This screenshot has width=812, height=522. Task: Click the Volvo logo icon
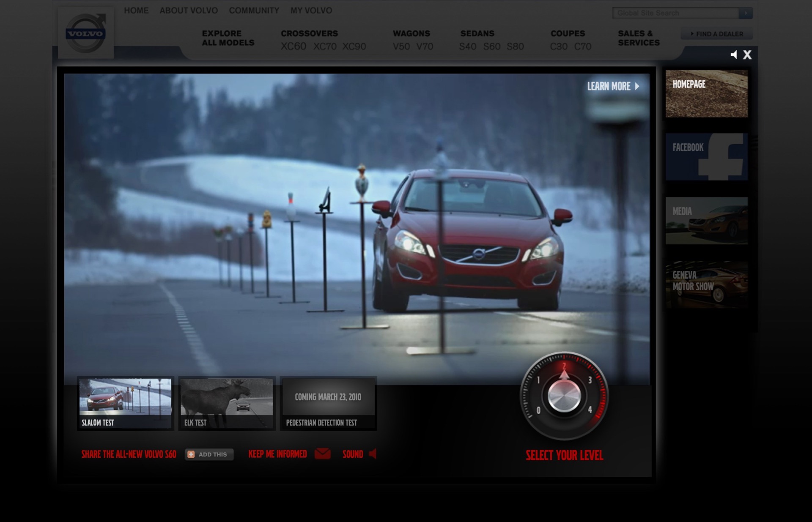point(86,33)
